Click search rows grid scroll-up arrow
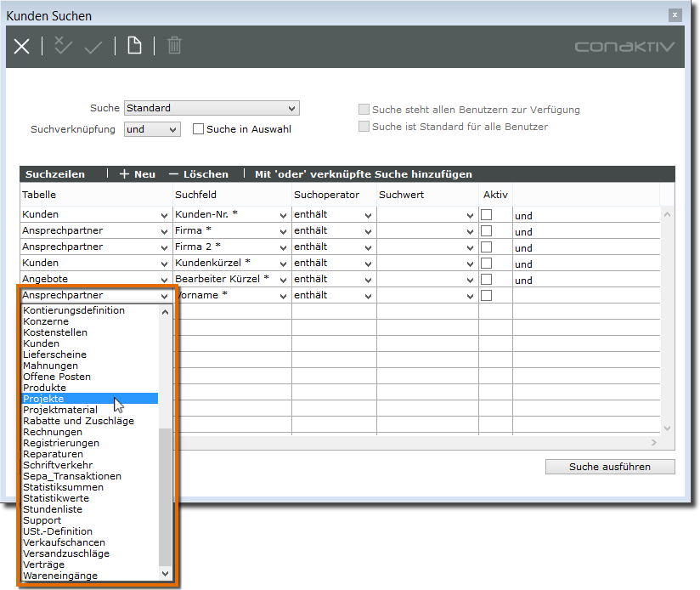Screen dimensions: 700x590 point(667,214)
